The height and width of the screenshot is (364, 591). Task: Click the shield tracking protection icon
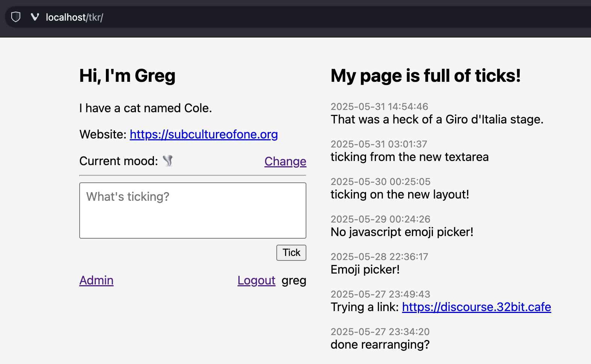click(16, 17)
